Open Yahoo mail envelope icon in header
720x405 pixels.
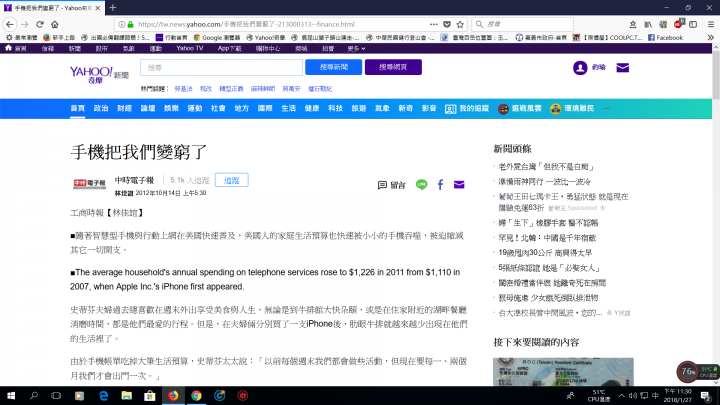click(x=623, y=68)
